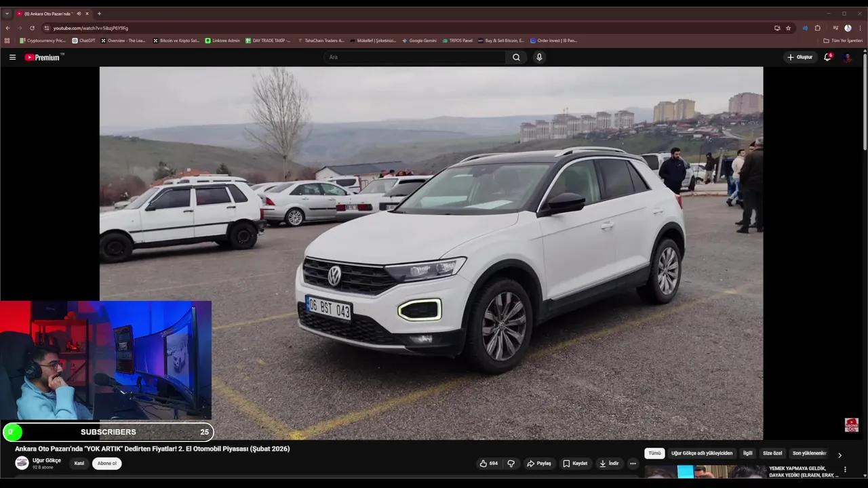This screenshot has width=868, height=488.
Task: Go to YouTube Premium home logo
Action: (43, 58)
